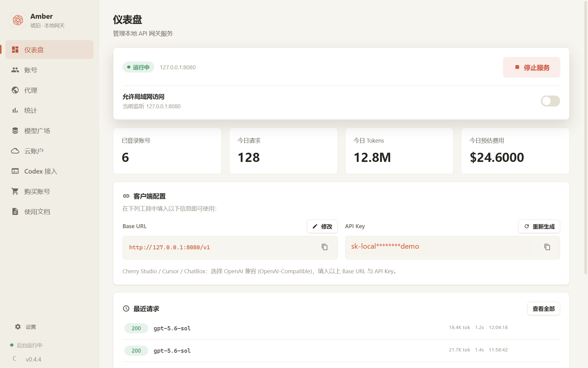This screenshot has width=588, height=368.
Task: Click the 后台运行中 status text
Action: [x=30, y=345]
